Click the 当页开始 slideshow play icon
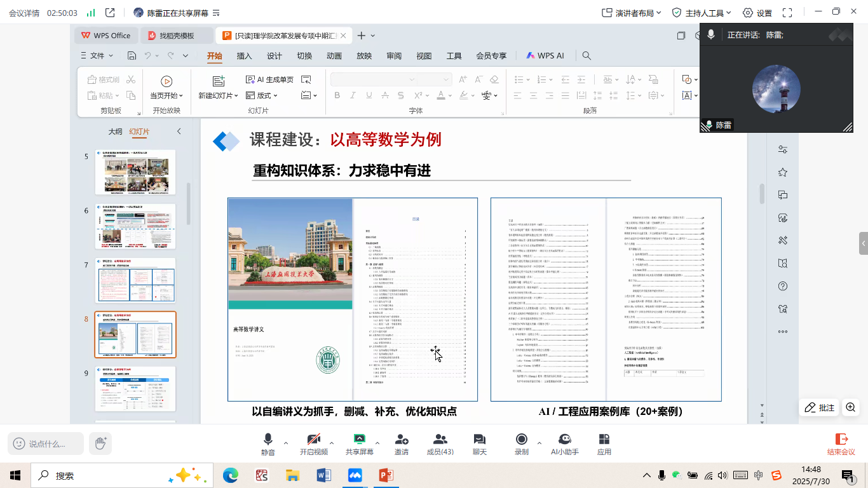 (166, 81)
